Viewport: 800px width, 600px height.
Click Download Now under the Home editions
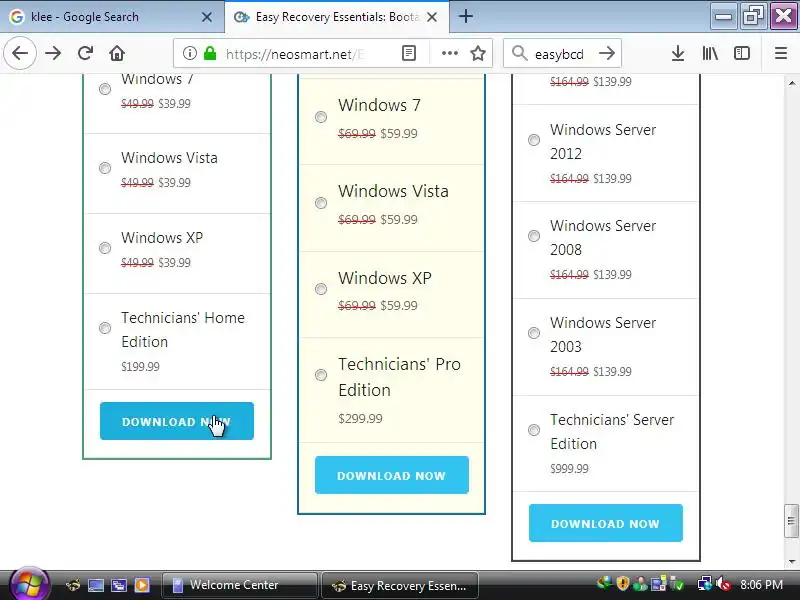click(x=177, y=421)
